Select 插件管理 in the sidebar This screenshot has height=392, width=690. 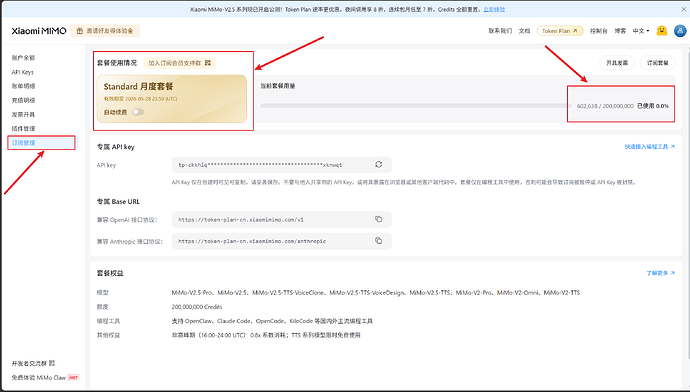23,128
